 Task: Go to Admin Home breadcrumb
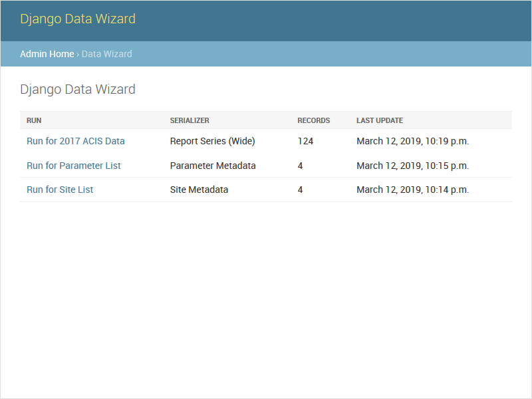47,54
